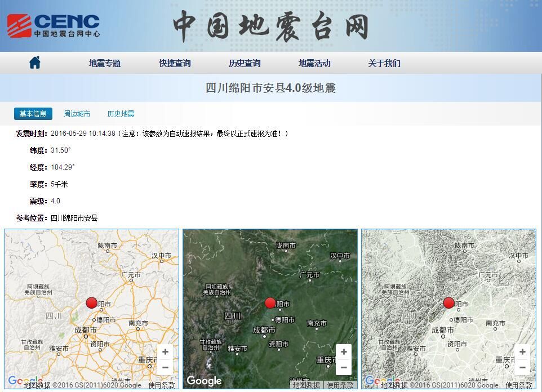Click the longitude value 104.29°
This screenshot has height=392, width=542.
(63, 167)
